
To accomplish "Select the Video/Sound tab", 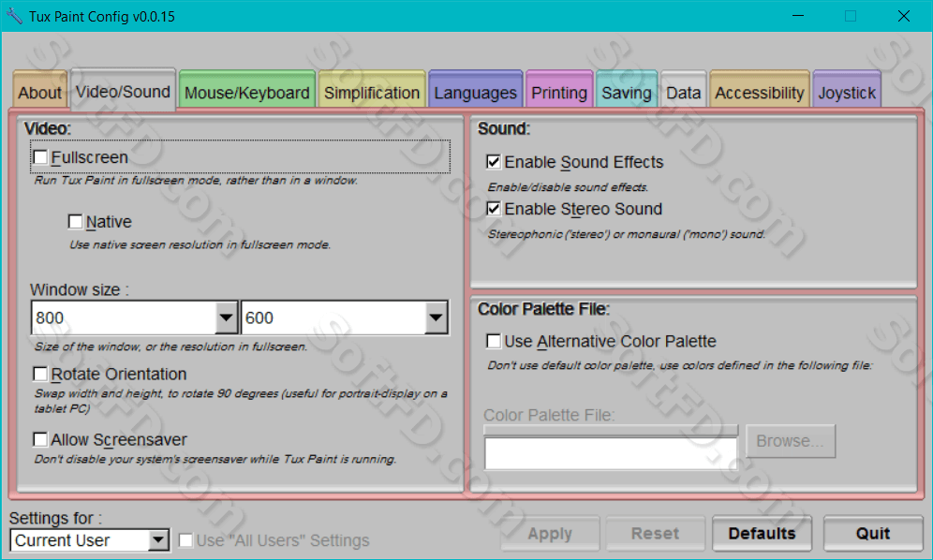I will (123, 89).
